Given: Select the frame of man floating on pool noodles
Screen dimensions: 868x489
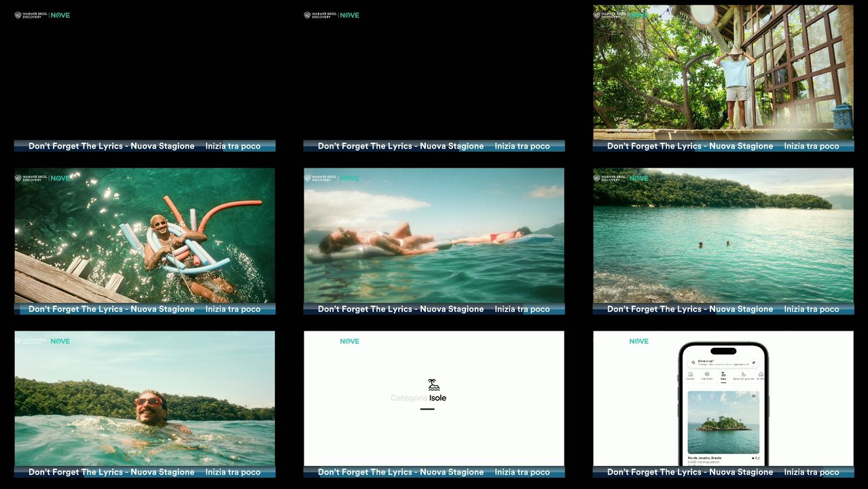Looking at the screenshot, I should pos(145,236).
